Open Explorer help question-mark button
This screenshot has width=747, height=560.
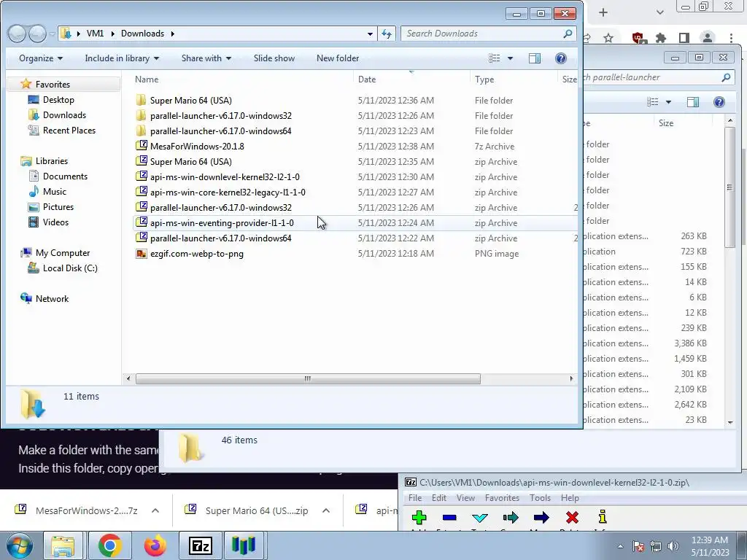pyautogui.click(x=561, y=58)
